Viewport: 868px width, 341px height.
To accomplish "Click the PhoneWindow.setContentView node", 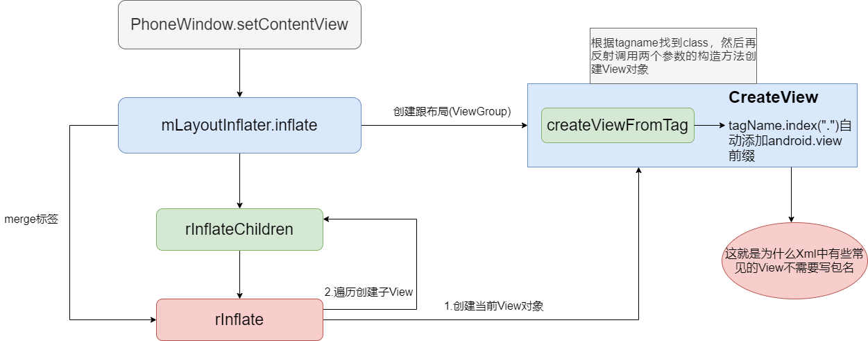I will click(x=239, y=25).
